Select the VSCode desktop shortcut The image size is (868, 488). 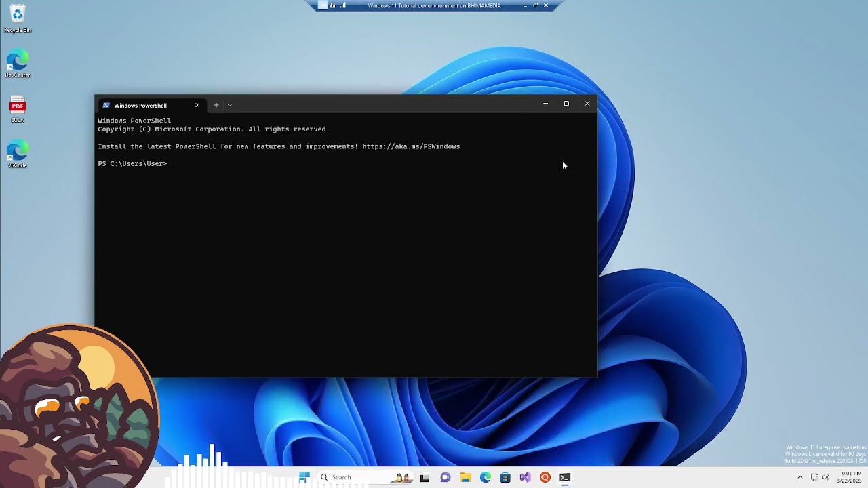pyautogui.click(x=17, y=155)
